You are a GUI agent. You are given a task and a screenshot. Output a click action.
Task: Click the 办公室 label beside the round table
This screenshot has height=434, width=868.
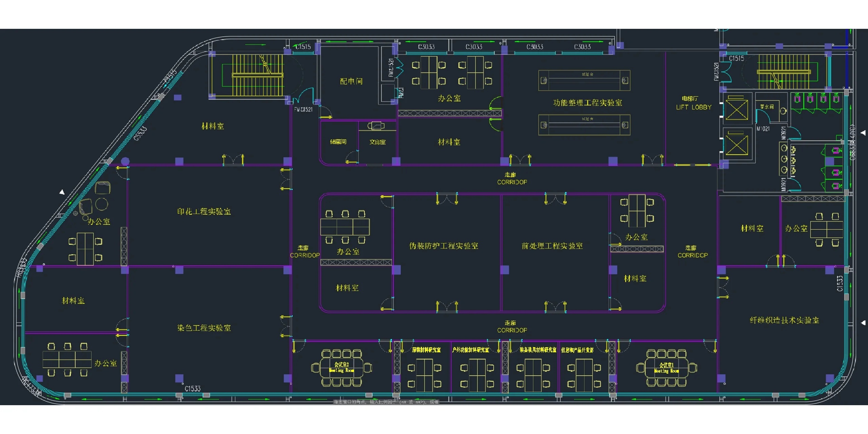pyautogui.click(x=99, y=222)
